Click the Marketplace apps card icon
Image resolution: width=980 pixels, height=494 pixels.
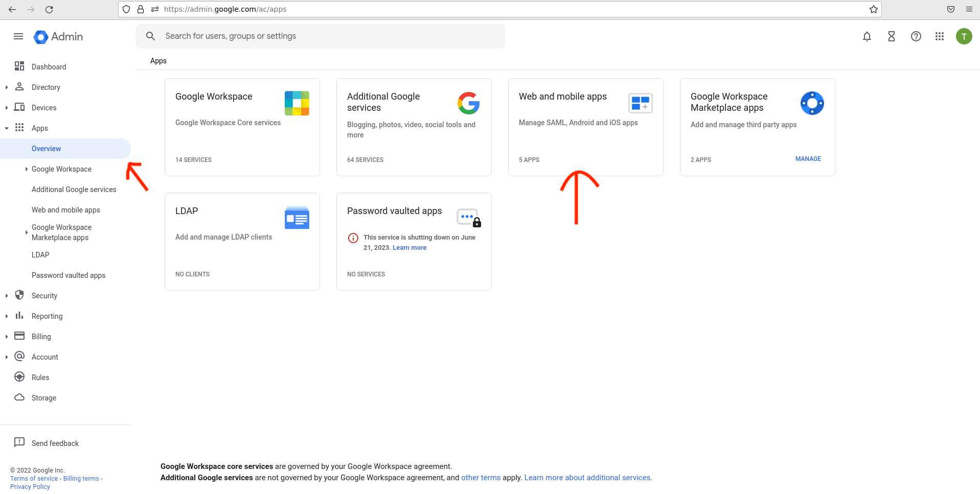coord(812,103)
